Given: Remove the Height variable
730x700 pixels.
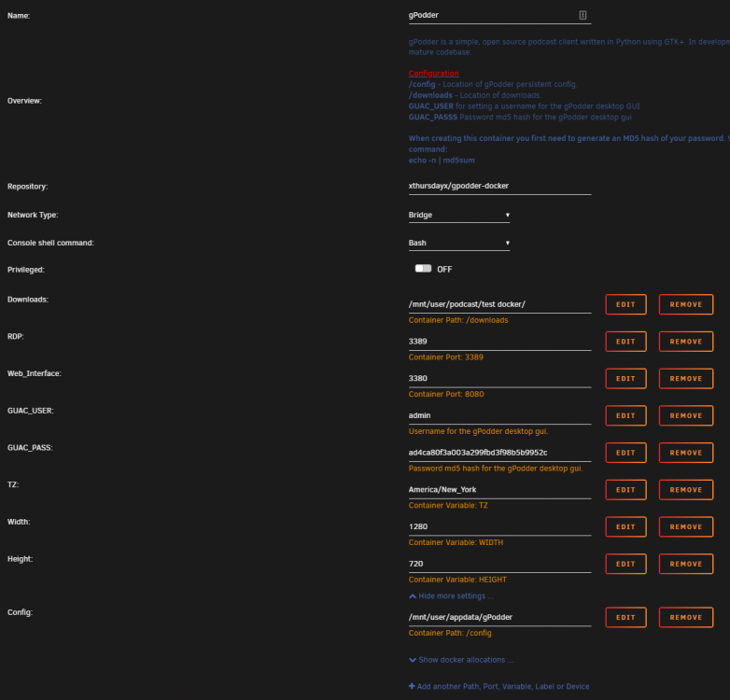Looking at the screenshot, I should click(686, 564).
